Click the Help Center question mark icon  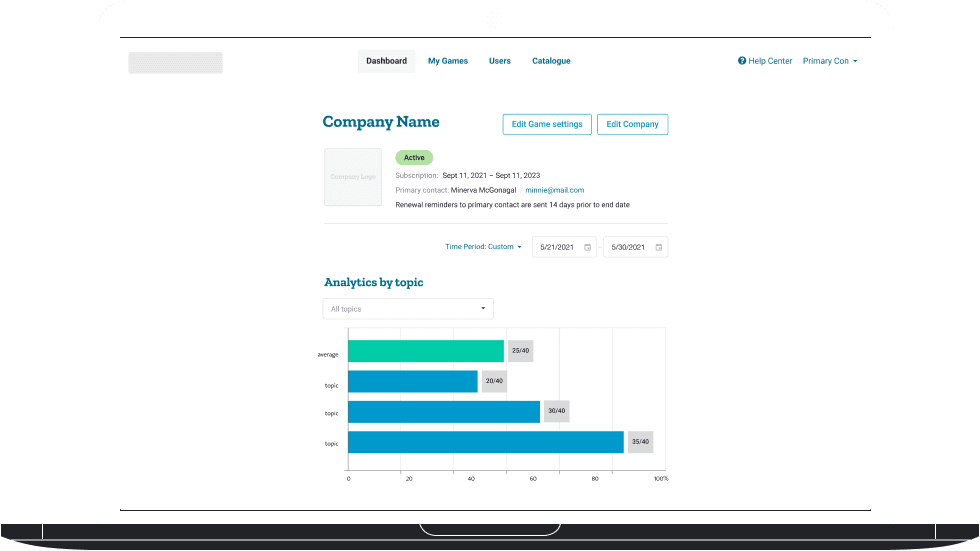point(741,61)
